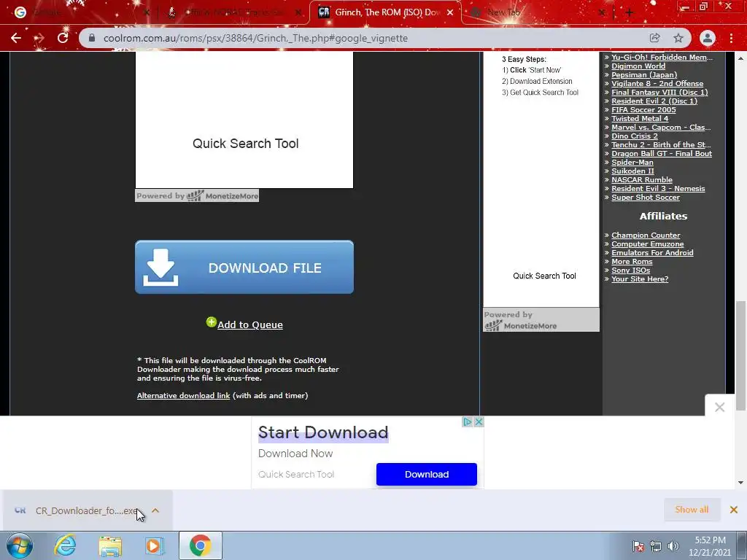Viewport: 747px width, 560px height.
Task: Open Dragon Ball GT - Final Bout link
Action: (x=662, y=153)
